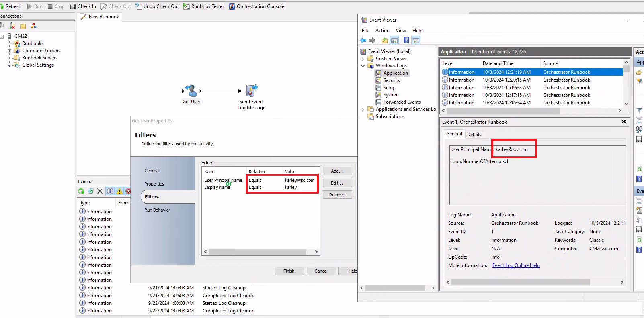Switch to the Details tab of the event
Viewport: 644px width, 318px height.
[474, 135]
